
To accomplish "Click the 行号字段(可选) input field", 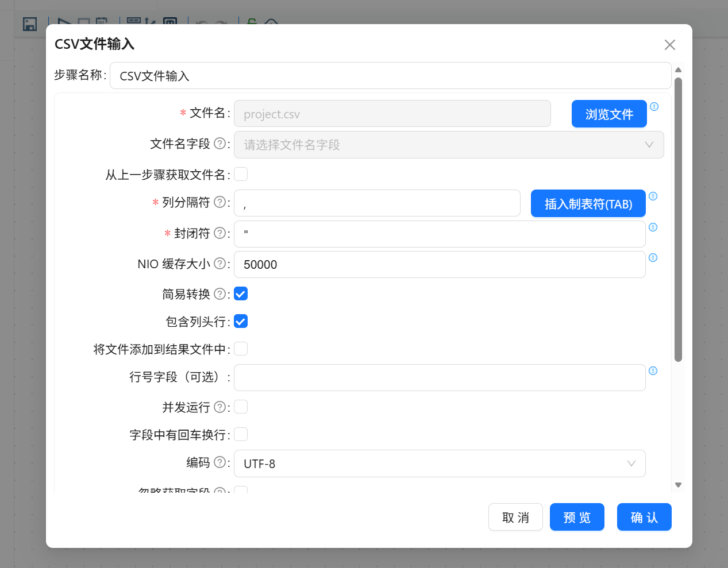I will [440, 377].
